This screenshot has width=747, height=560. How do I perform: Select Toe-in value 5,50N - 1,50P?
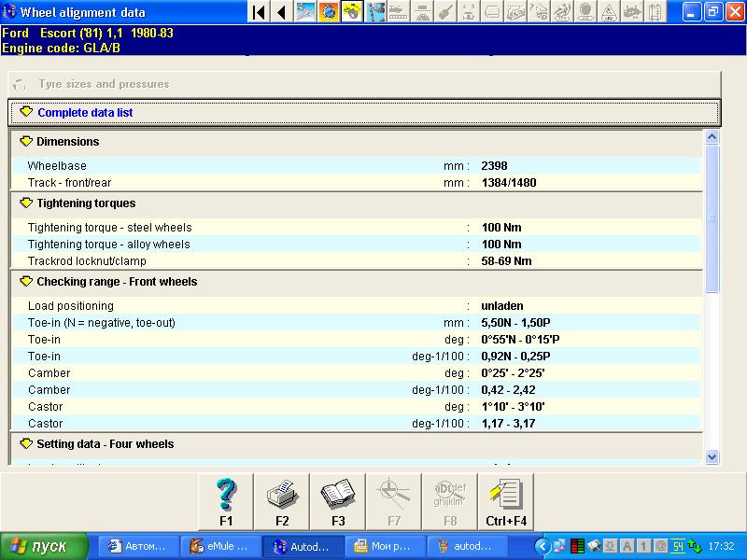pos(516,323)
